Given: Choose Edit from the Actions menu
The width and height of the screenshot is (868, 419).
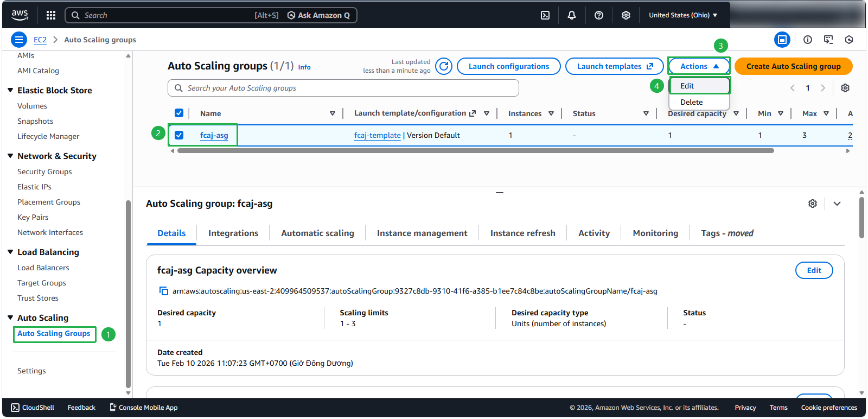Looking at the screenshot, I should click(x=699, y=86).
